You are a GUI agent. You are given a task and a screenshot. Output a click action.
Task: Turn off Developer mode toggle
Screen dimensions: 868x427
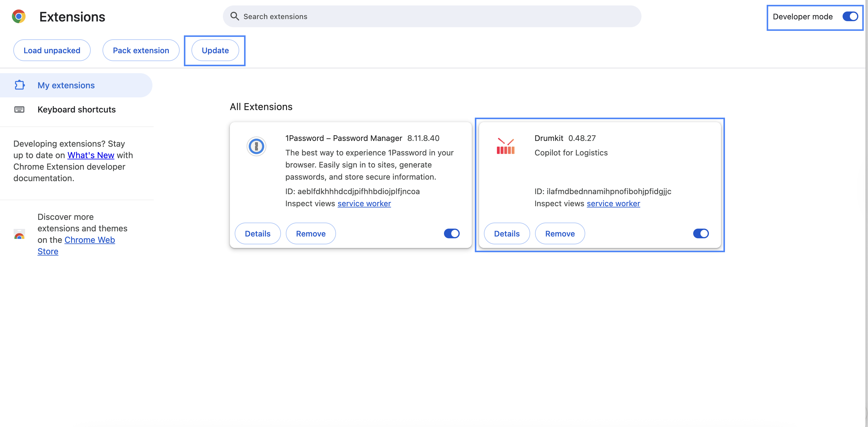pos(850,17)
